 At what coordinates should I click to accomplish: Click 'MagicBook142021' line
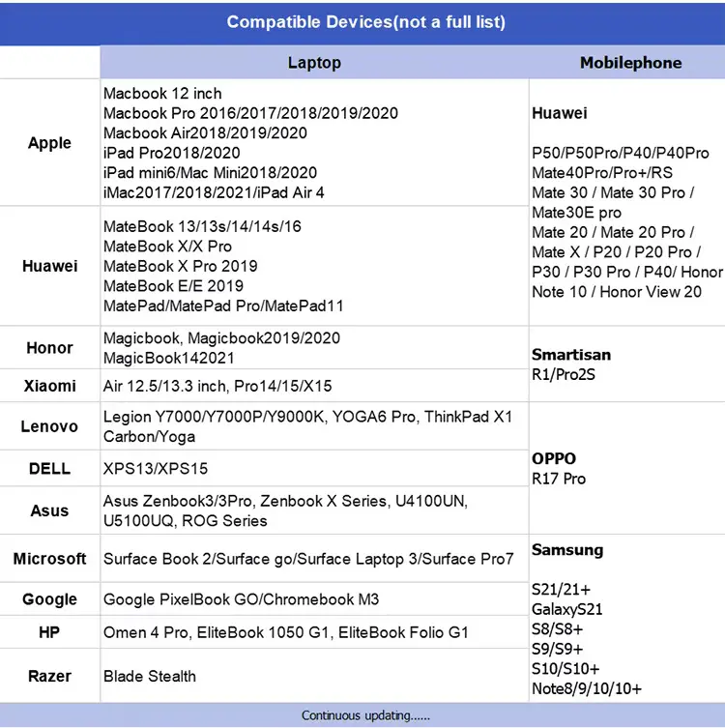169,358
